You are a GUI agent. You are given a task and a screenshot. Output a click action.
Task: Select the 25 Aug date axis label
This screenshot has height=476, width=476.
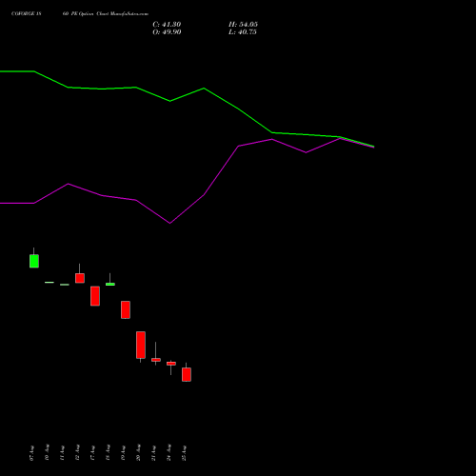(x=184, y=453)
